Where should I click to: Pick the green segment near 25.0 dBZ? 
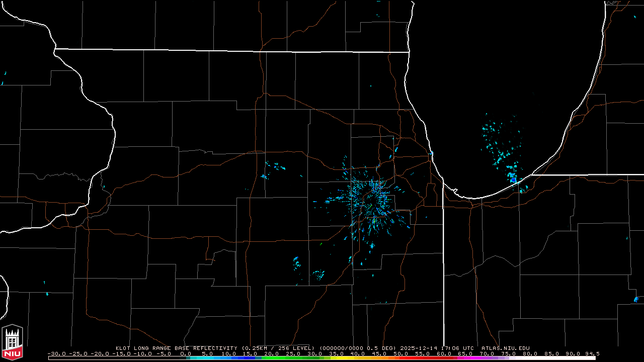pyautogui.click(x=293, y=358)
